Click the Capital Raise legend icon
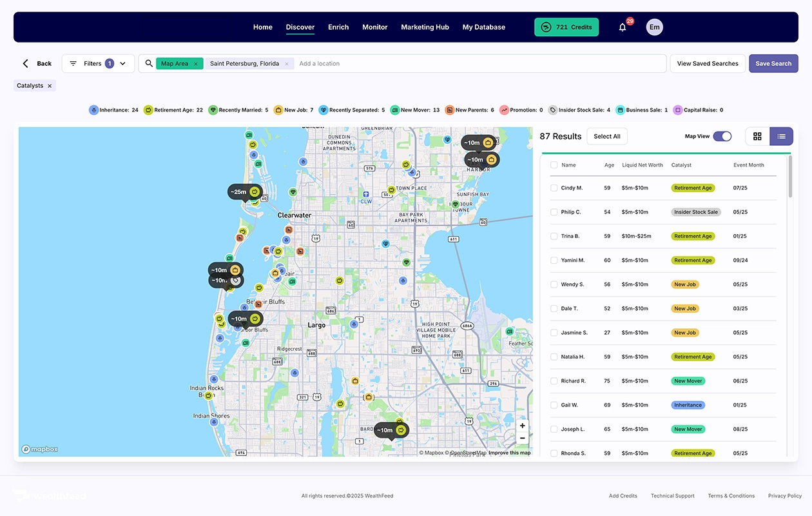Viewport: 812px width, 516px height. click(677, 110)
